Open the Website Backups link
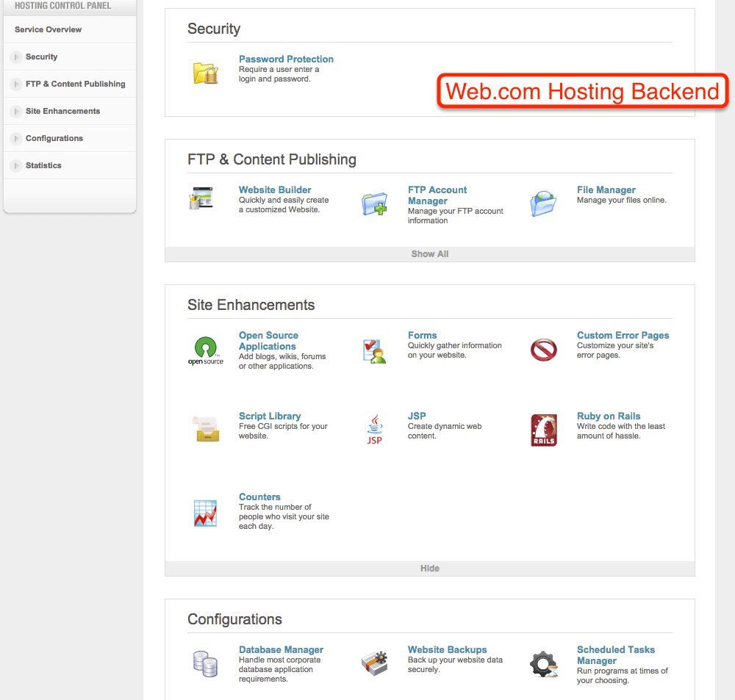The image size is (735, 700). coord(447,649)
